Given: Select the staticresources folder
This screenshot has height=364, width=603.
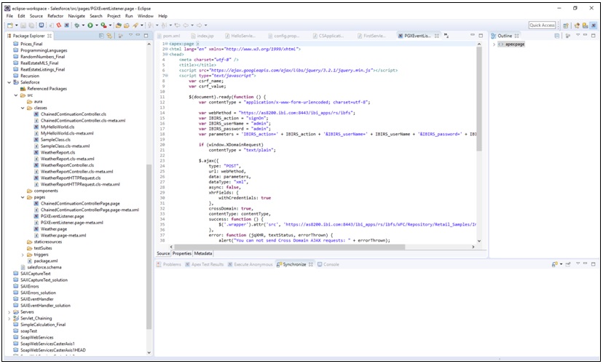Looking at the screenshot, I should (x=44, y=242).
